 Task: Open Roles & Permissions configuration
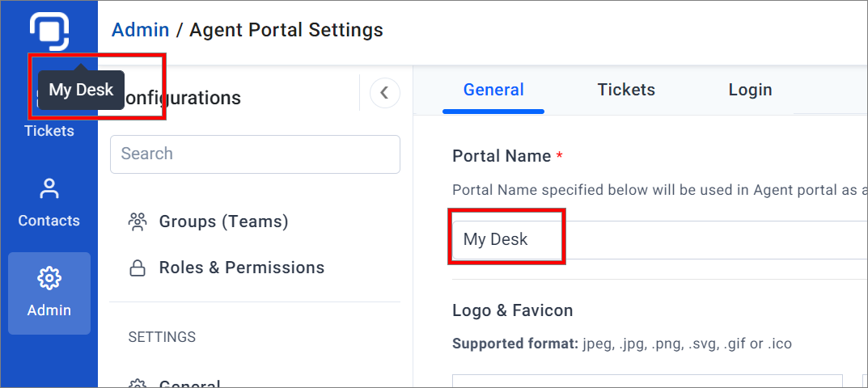(x=241, y=268)
